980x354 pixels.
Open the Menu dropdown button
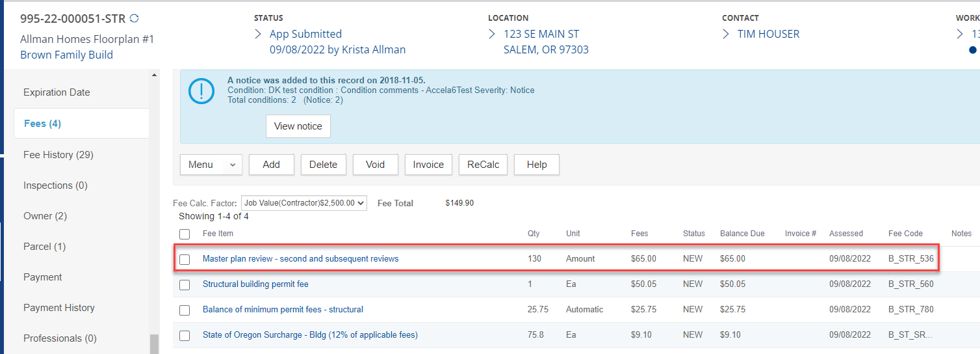[x=211, y=165]
